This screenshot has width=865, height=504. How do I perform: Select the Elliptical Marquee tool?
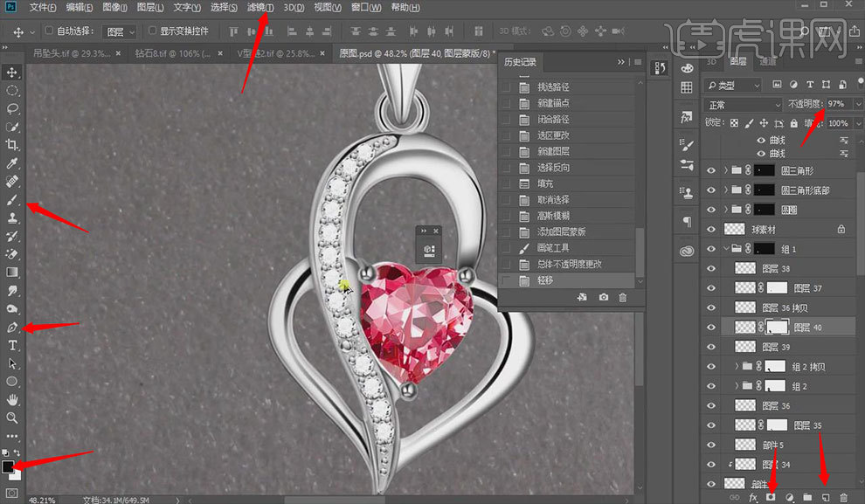[12, 91]
